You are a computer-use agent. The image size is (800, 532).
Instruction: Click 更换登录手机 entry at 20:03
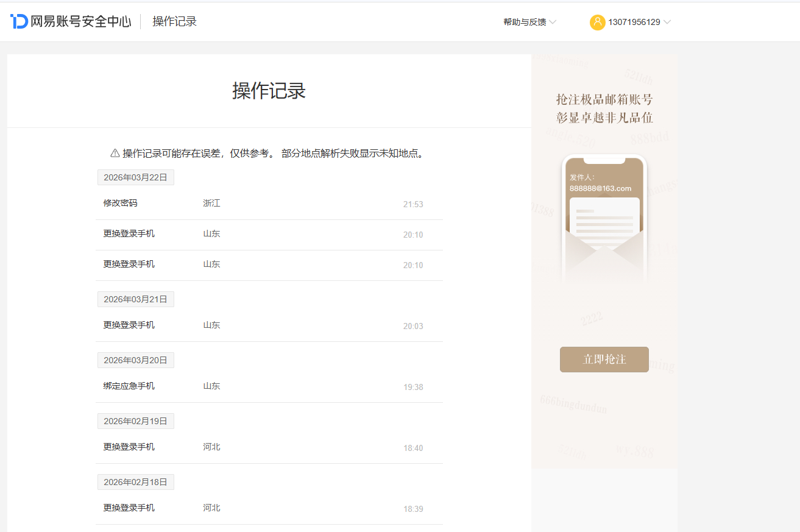click(129, 325)
